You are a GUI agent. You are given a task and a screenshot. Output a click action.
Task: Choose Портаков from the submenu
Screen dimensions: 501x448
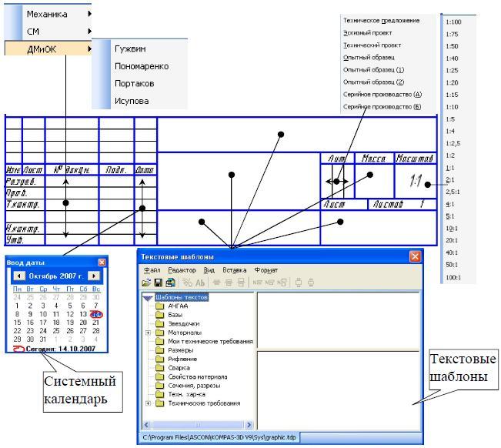pos(134,83)
